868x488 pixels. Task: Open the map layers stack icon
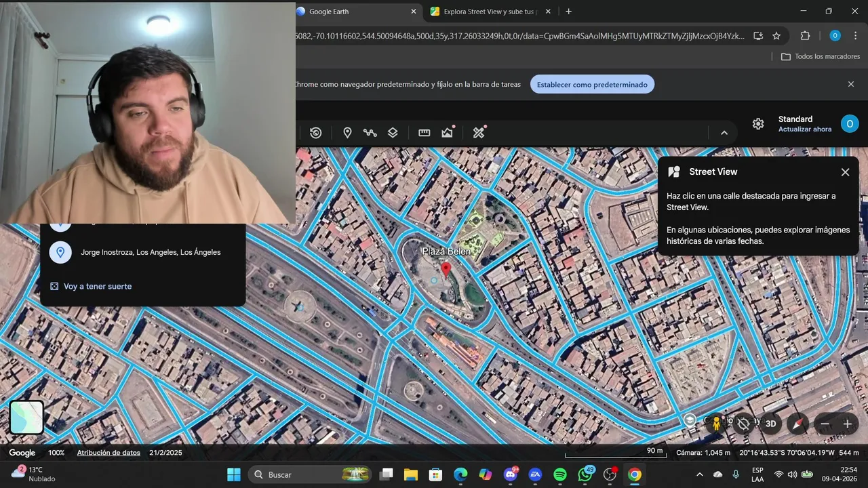[393, 133]
